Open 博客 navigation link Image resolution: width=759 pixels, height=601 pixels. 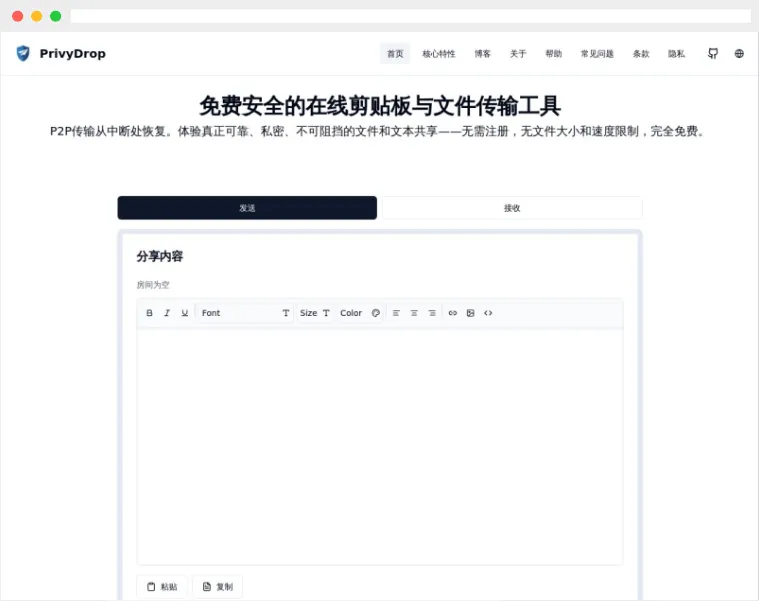(x=482, y=54)
